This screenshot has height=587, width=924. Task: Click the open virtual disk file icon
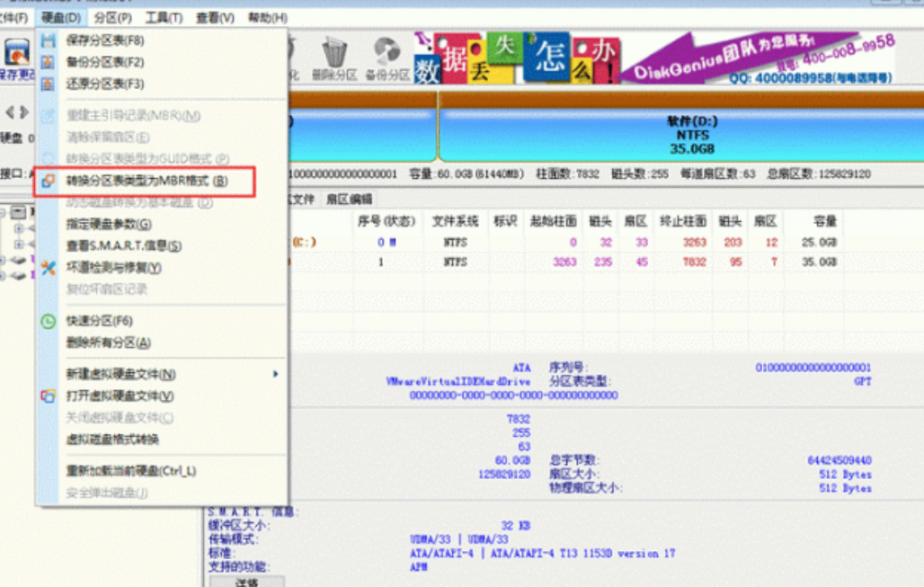point(49,396)
